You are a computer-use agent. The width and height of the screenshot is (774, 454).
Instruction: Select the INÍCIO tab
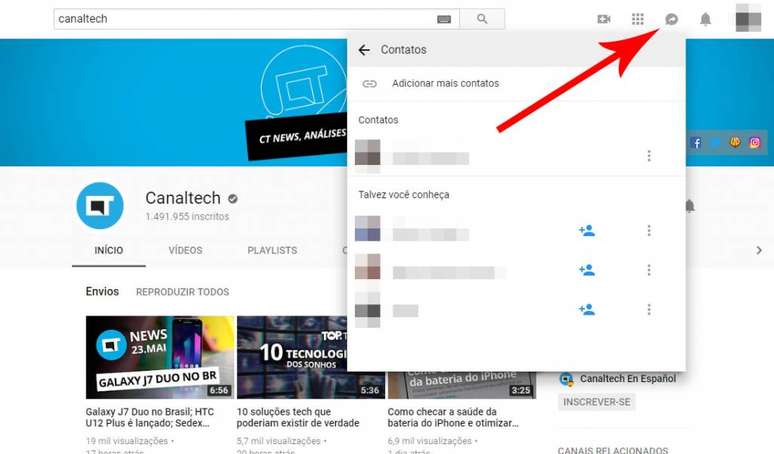point(108,250)
